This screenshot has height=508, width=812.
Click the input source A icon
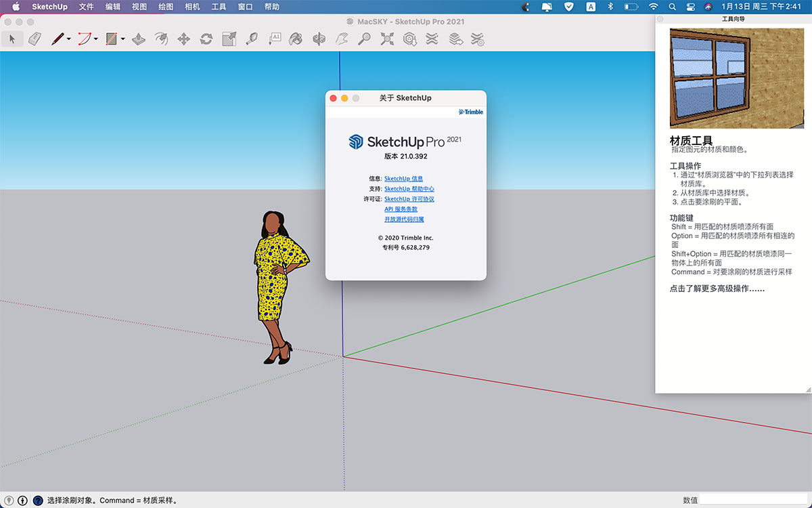tap(591, 7)
